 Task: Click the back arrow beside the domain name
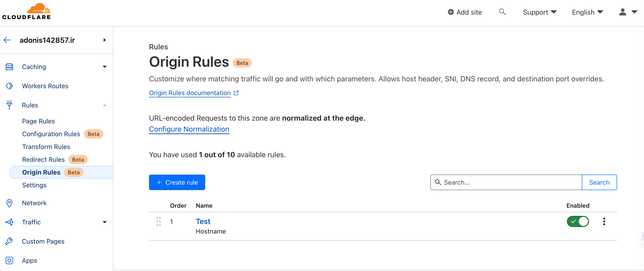point(7,40)
